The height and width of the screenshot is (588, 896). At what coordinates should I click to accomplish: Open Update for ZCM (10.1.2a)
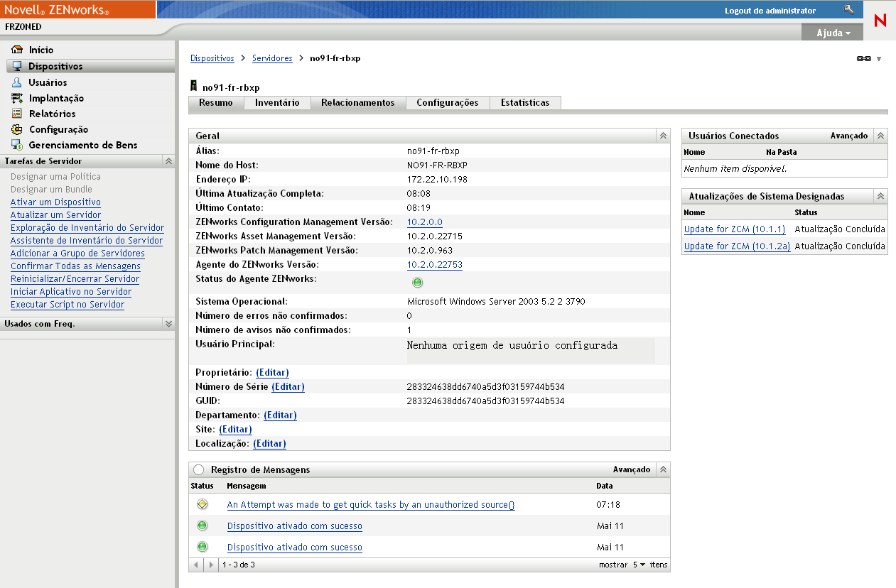737,246
